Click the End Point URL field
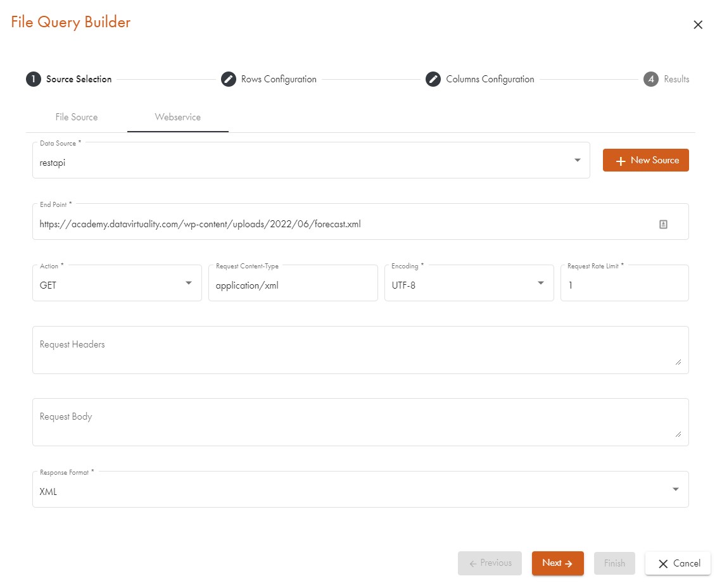This screenshot has height=588, width=722. pyautogui.click(x=342, y=224)
